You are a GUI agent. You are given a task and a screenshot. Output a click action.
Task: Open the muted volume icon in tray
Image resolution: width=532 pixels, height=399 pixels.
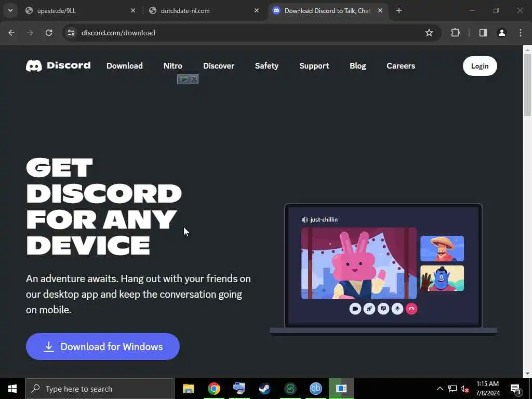point(464,389)
